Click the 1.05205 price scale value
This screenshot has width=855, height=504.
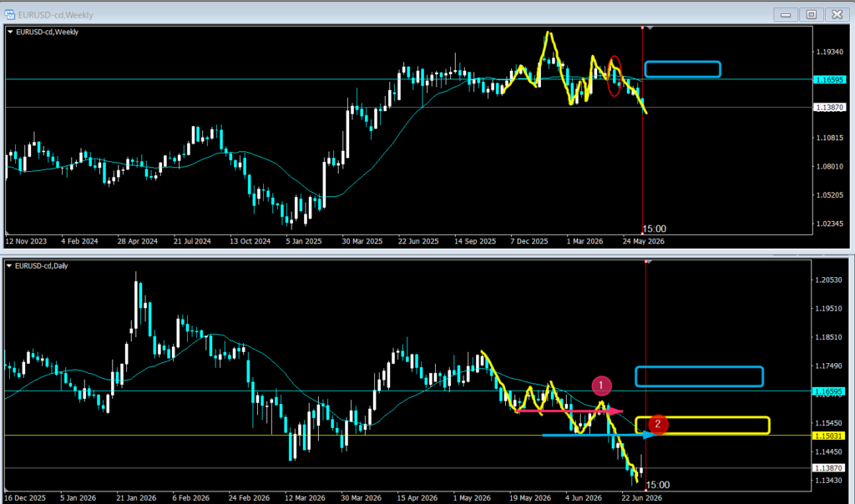829,195
